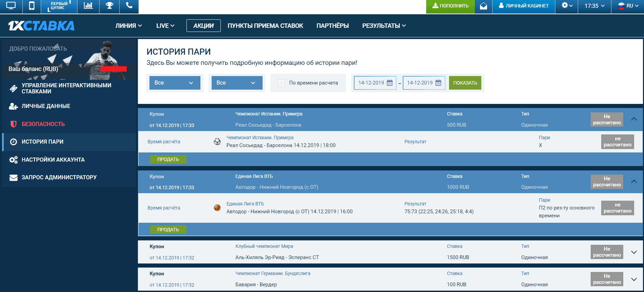644x292 pixels.
Task: Expand the LIVE menu
Action: pyautogui.click(x=165, y=26)
